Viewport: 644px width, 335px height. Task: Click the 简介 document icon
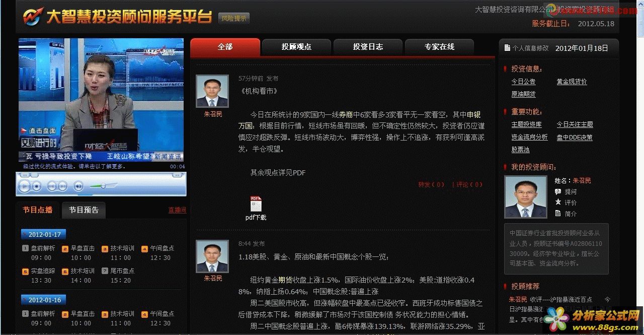[x=558, y=214]
